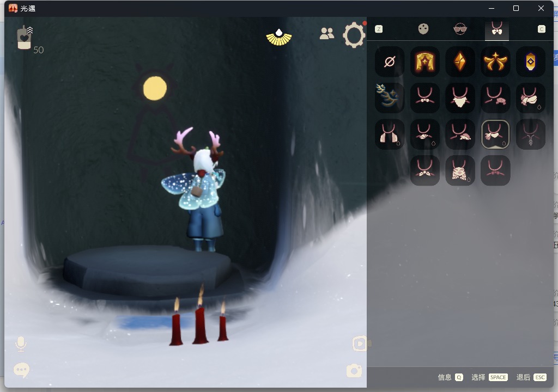Open the settings gear with red dot
Image resolution: width=558 pixels, height=392 pixels.
354,34
